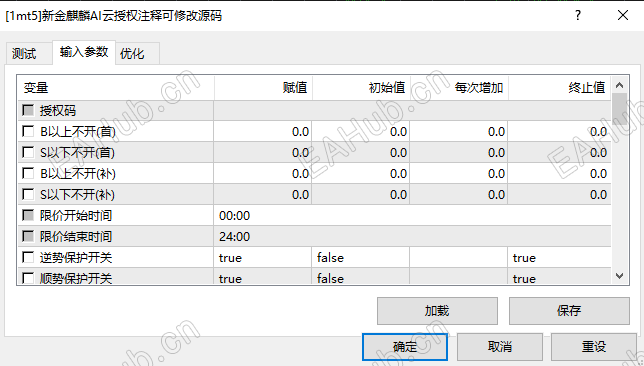
Task: Select the 限价结束时间 row label
Action: (76, 236)
